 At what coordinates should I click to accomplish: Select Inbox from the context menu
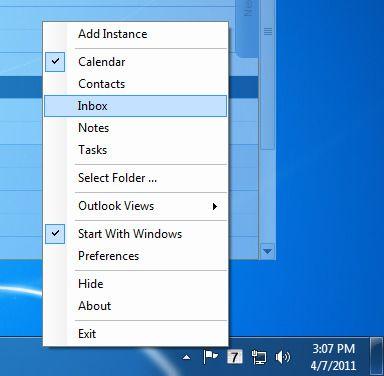coord(136,106)
